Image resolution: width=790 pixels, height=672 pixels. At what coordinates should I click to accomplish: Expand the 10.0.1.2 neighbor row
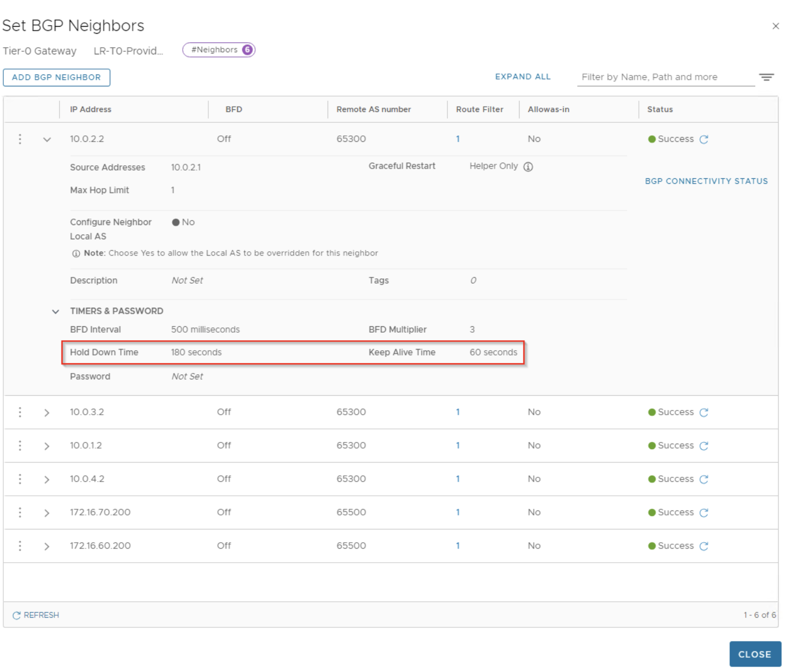(47, 446)
